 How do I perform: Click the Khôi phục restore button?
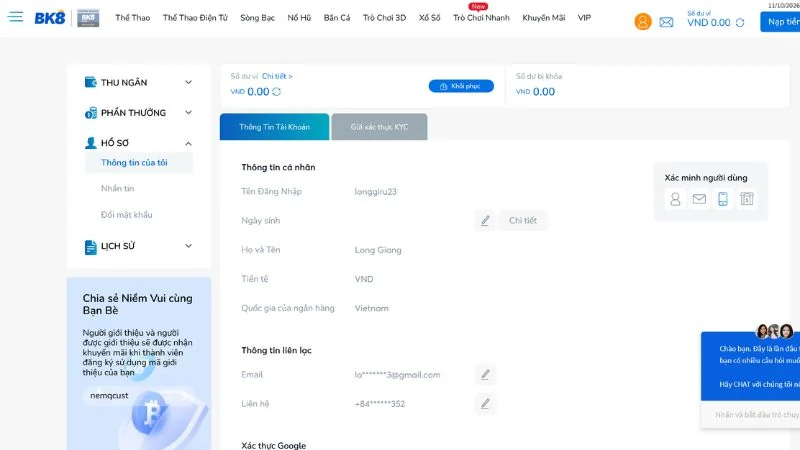461,86
